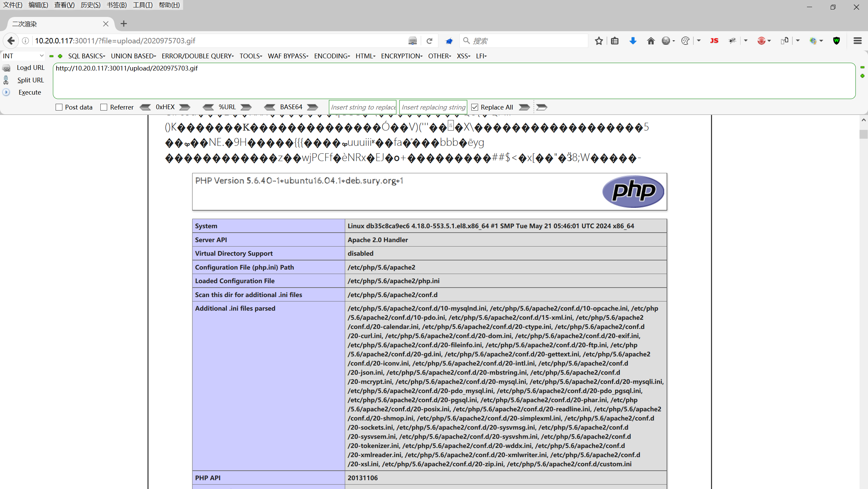Click the bookmark star icon

click(x=599, y=41)
